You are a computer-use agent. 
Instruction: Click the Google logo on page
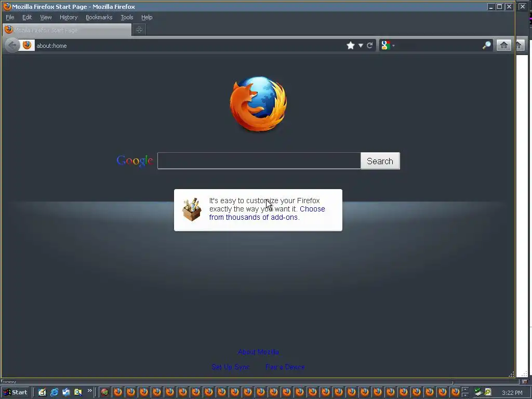click(135, 161)
